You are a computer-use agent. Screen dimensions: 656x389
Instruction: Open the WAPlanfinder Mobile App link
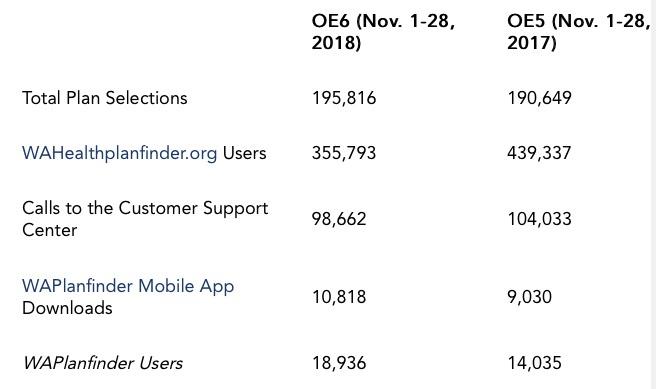coord(128,287)
